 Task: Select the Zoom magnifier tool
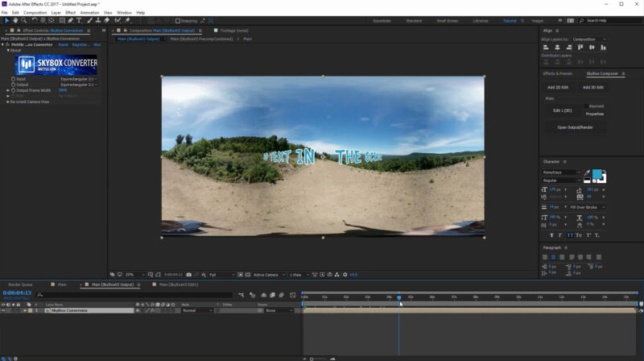(24, 20)
